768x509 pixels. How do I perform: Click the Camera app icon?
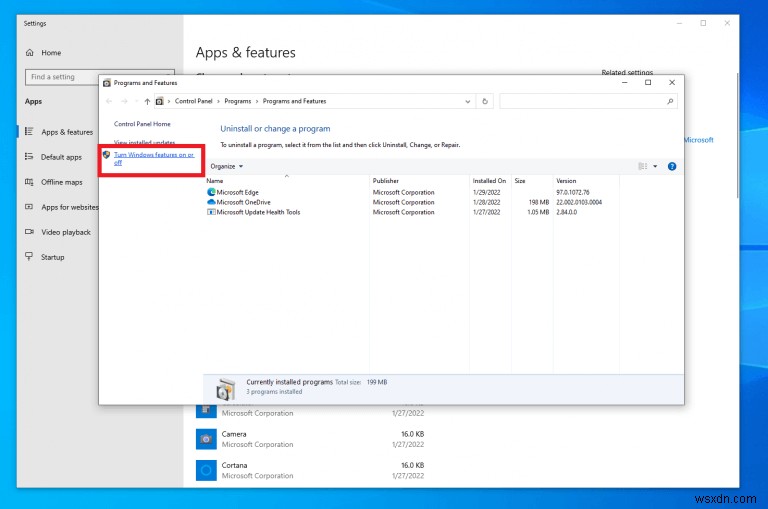pyautogui.click(x=206, y=439)
